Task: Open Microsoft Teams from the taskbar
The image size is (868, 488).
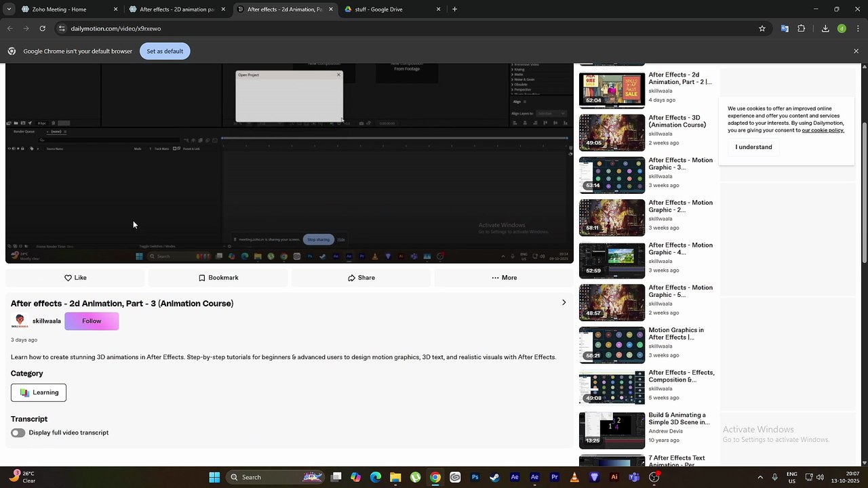Action: tap(634, 477)
